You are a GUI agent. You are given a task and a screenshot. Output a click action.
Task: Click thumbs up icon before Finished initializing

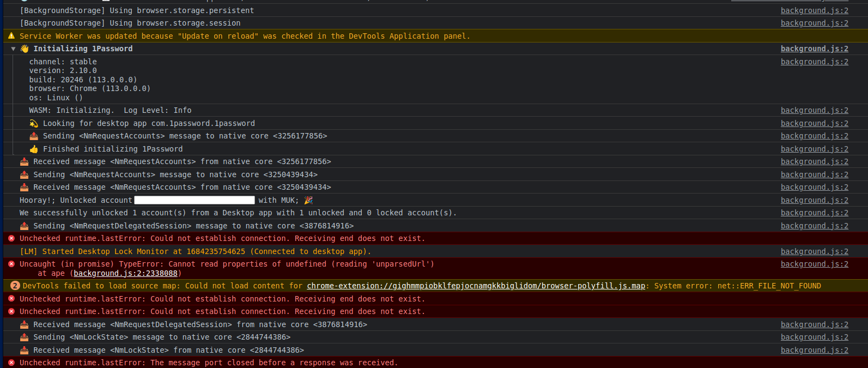pyautogui.click(x=34, y=149)
